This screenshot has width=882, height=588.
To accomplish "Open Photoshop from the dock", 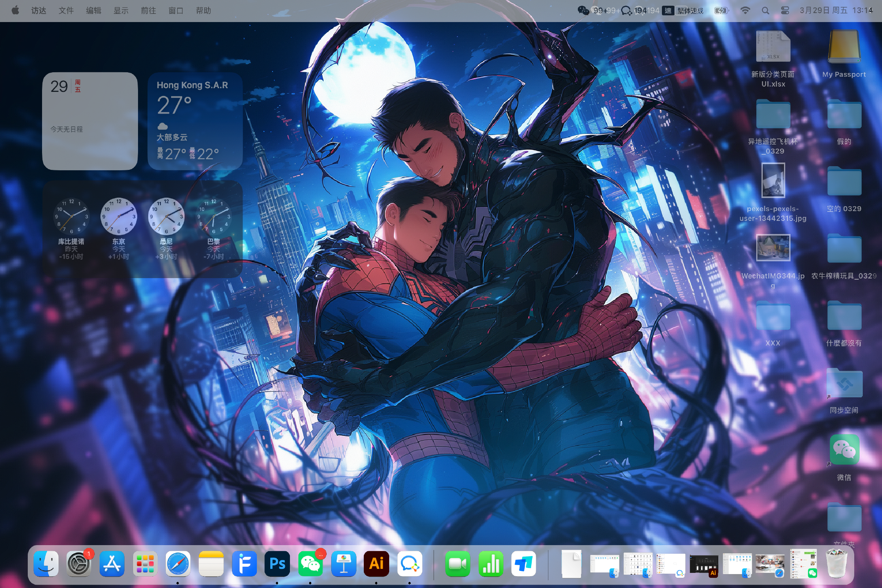I will click(277, 564).
